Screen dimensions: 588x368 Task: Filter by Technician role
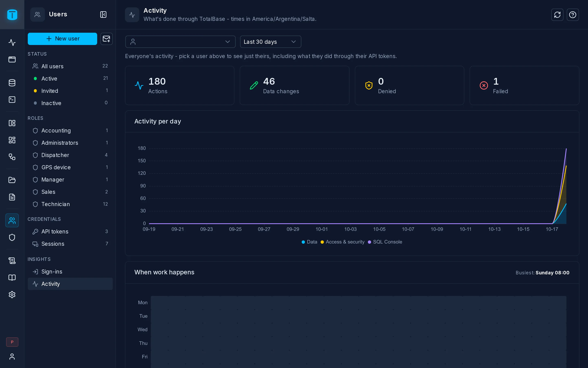click(x=70, y=204)
